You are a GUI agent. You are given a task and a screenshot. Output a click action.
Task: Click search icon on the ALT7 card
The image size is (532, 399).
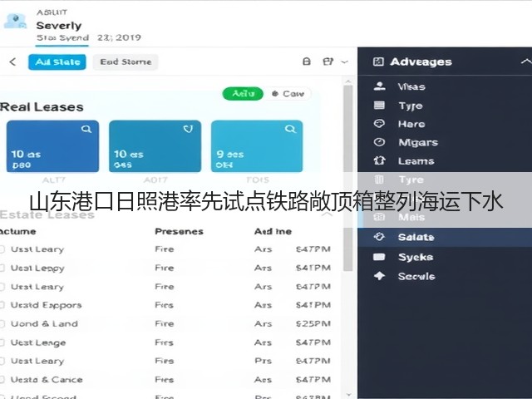point(86,129)
